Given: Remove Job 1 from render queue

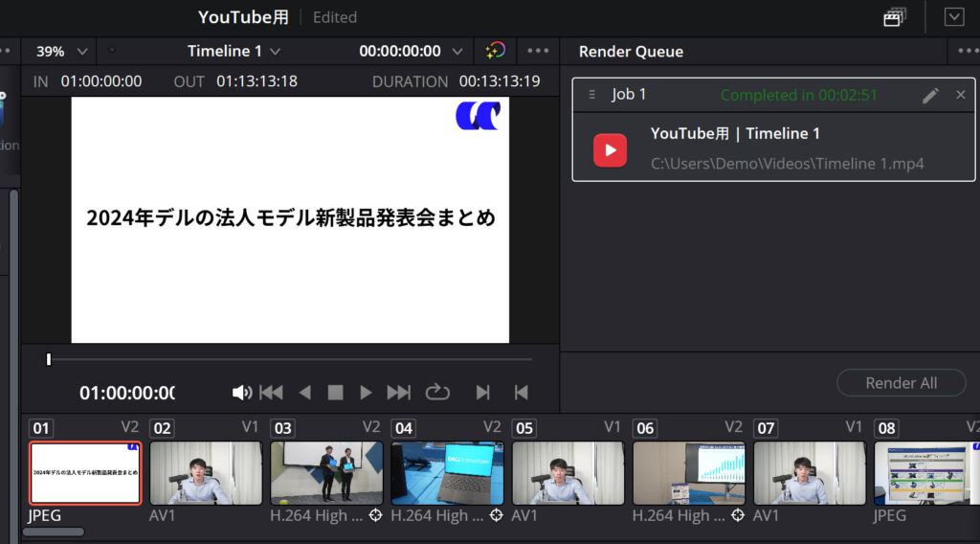Looking at the screenshot, I should (961, 95).
